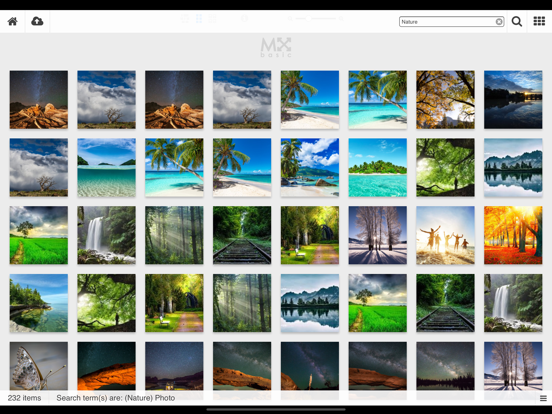Viewport: 552px width, 414px height.
Task: Select the lit house under starry sky
Action: click(x=174, y=366)
